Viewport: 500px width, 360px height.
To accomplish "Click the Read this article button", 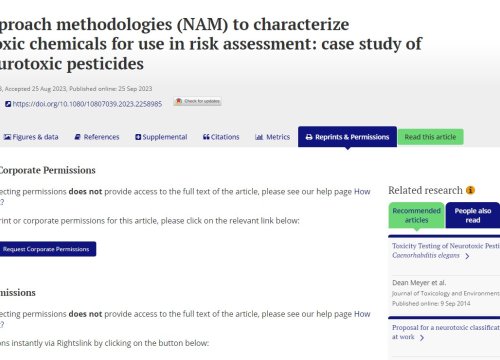I will pos(430,137).
